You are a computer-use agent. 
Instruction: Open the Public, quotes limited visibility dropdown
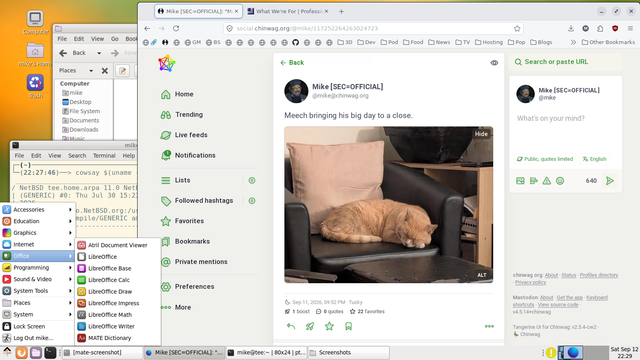545,159
